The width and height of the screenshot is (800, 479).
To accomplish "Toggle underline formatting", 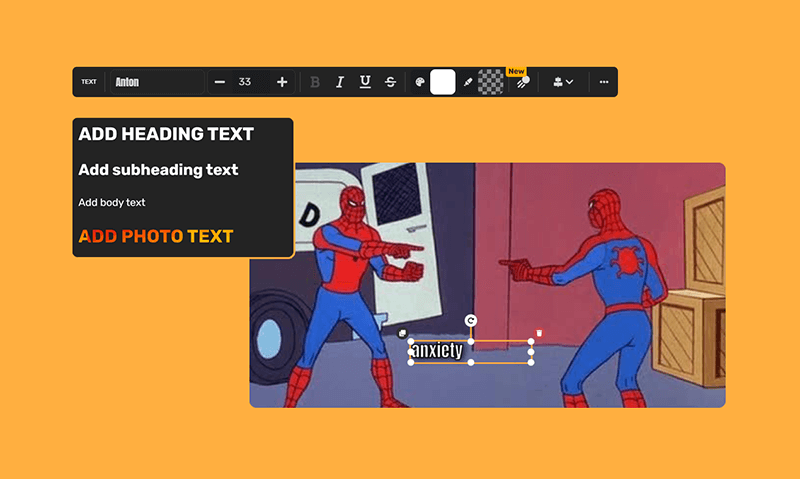I will coord(365,82).
